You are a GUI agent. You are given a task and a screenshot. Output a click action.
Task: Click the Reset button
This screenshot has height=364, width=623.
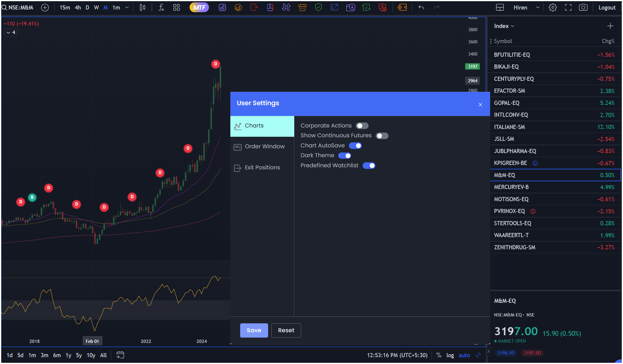coord(286,330)
